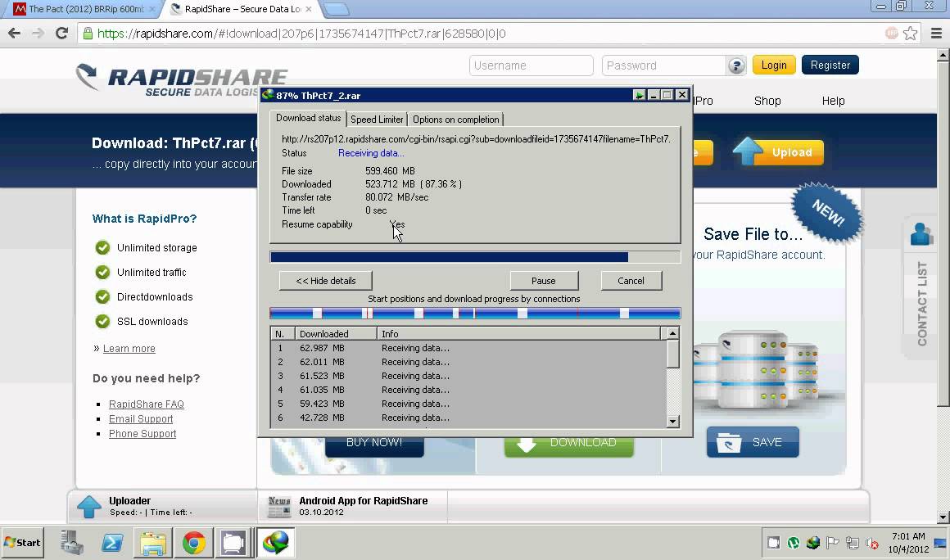Focus the Password input field

(664, 65)
